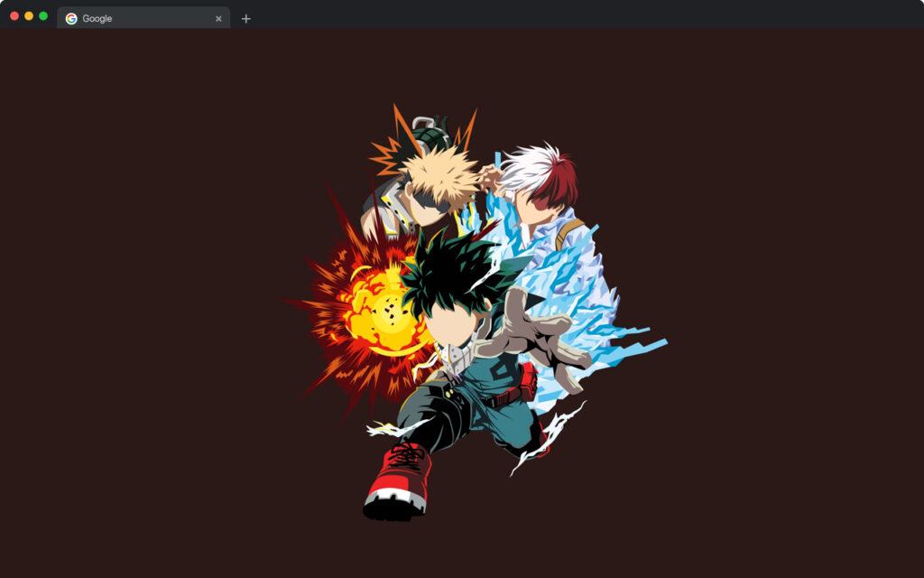The width and height of the screenshot is (924, 578).
Task: Click the small x icon on the Google tab
Action: [218, 18]
